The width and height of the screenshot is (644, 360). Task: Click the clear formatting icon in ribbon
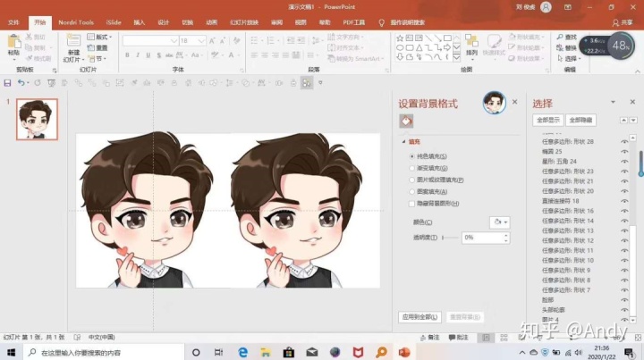(236, 40)
